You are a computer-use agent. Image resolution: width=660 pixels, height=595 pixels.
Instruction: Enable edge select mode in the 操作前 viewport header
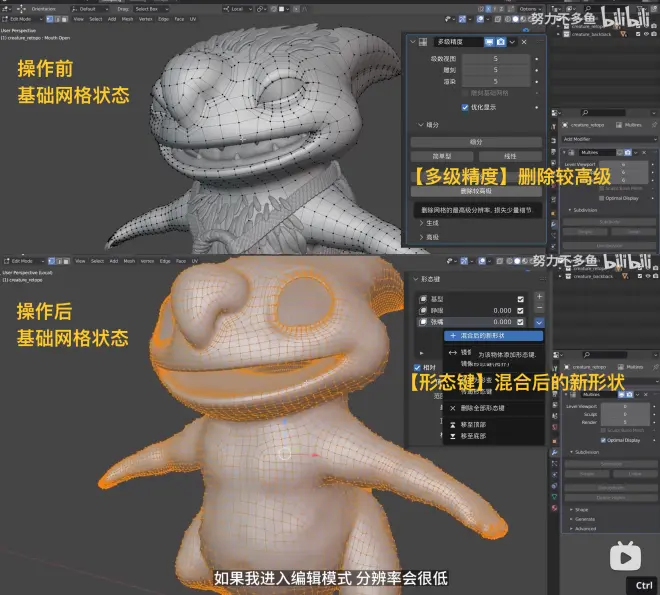58,19
